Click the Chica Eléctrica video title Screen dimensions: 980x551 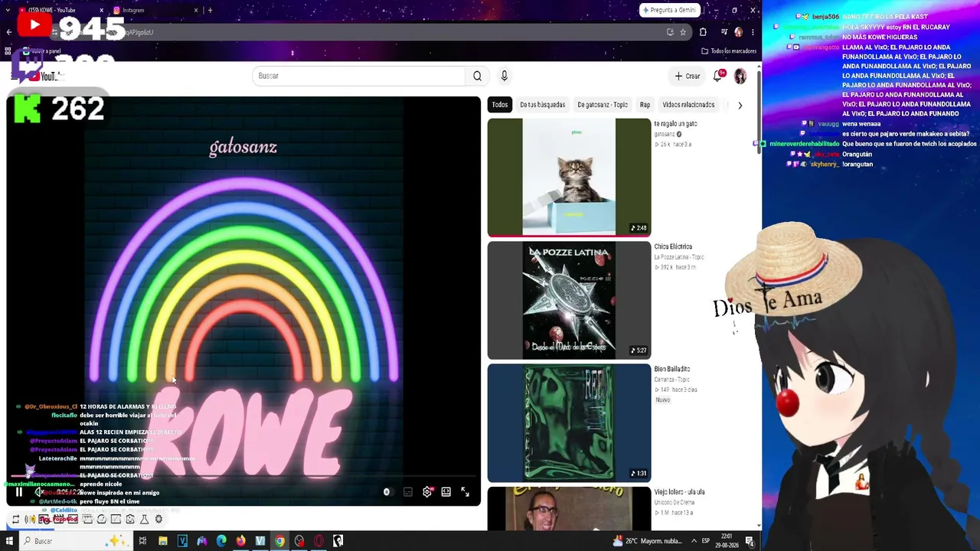(x=673, y=246)
